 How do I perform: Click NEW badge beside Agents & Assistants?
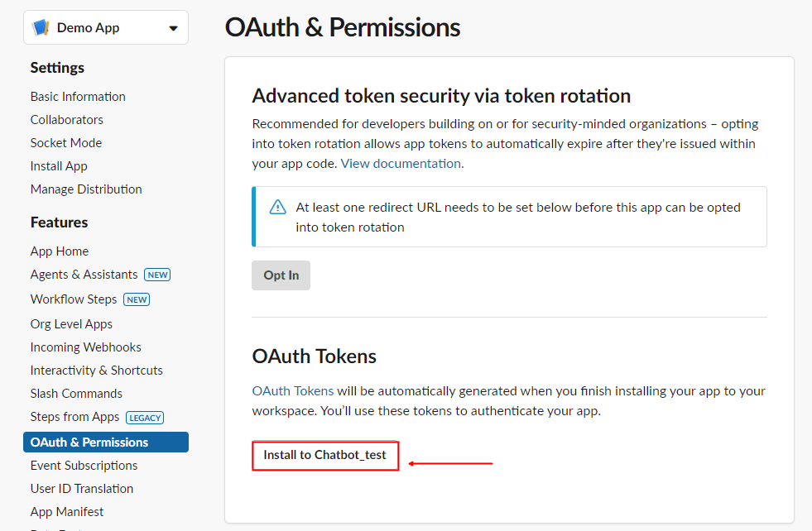(x=157, y=275)
